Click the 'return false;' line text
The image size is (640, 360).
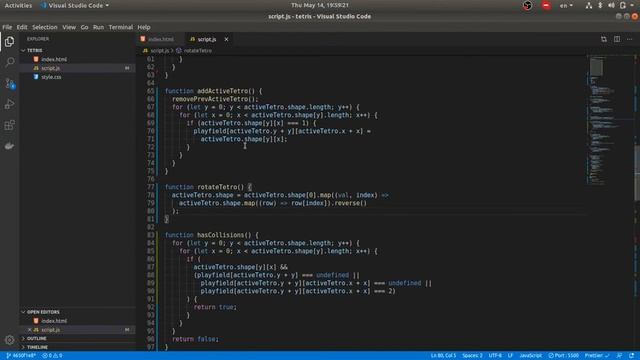point(196,339)
